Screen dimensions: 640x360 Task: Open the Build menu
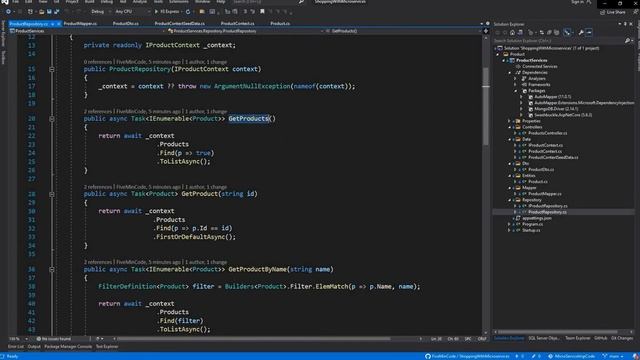89,2
